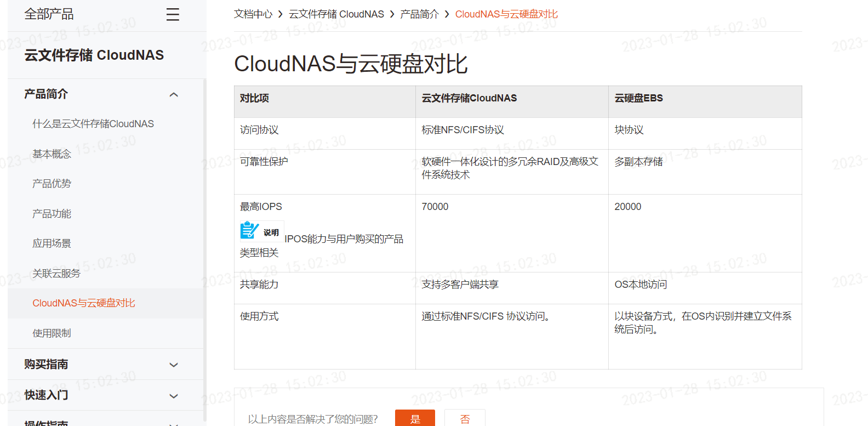
Task: Open 什么是云文件存储CloudNAS page
Action: pos(93,124)
